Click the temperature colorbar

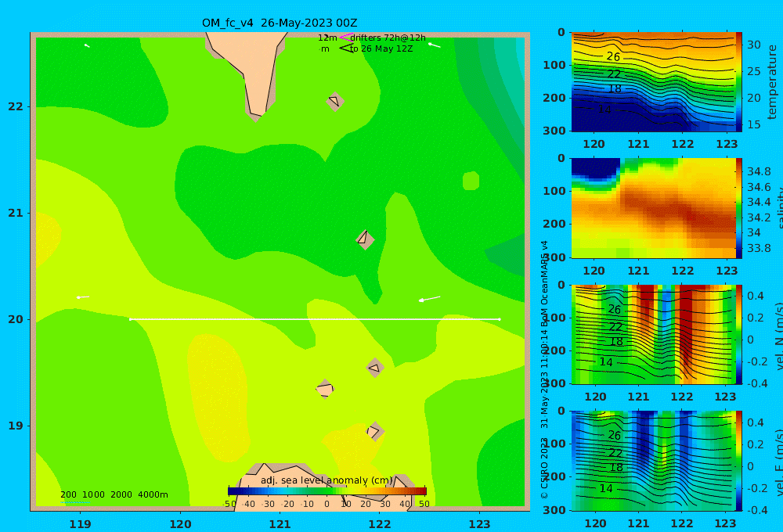739,82
